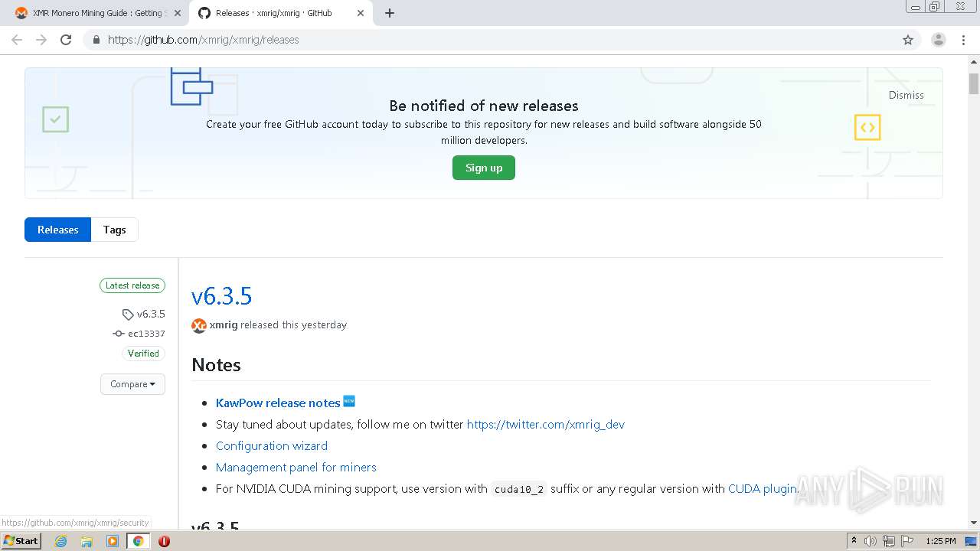
Task: Open the Chrome profile avatar menu
Action: pyautogui.click(x=938, y=40)
